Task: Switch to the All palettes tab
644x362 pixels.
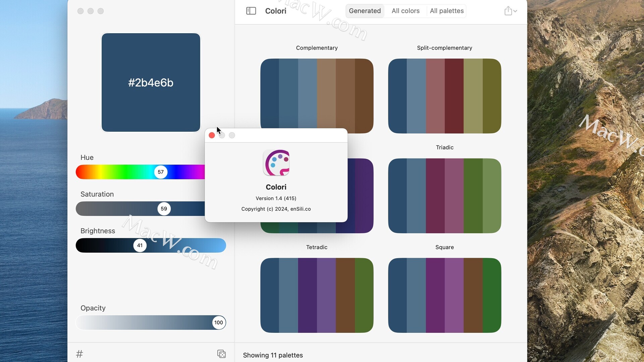Action: (447, 11)
